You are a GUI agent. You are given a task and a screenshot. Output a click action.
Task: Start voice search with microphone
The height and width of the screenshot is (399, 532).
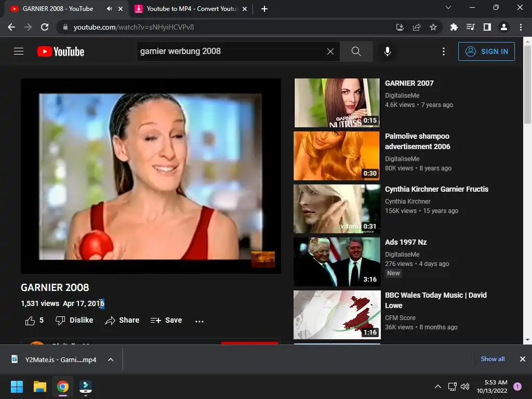[388, 51]
